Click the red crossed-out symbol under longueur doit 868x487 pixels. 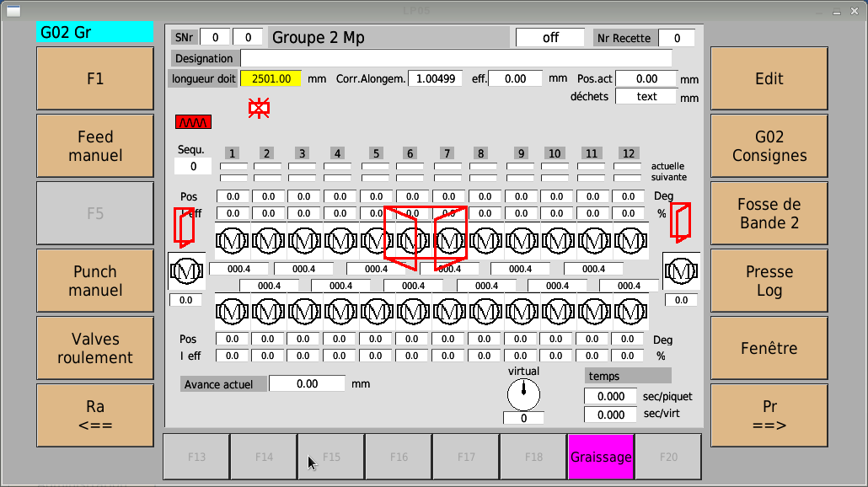pos(259,108)
